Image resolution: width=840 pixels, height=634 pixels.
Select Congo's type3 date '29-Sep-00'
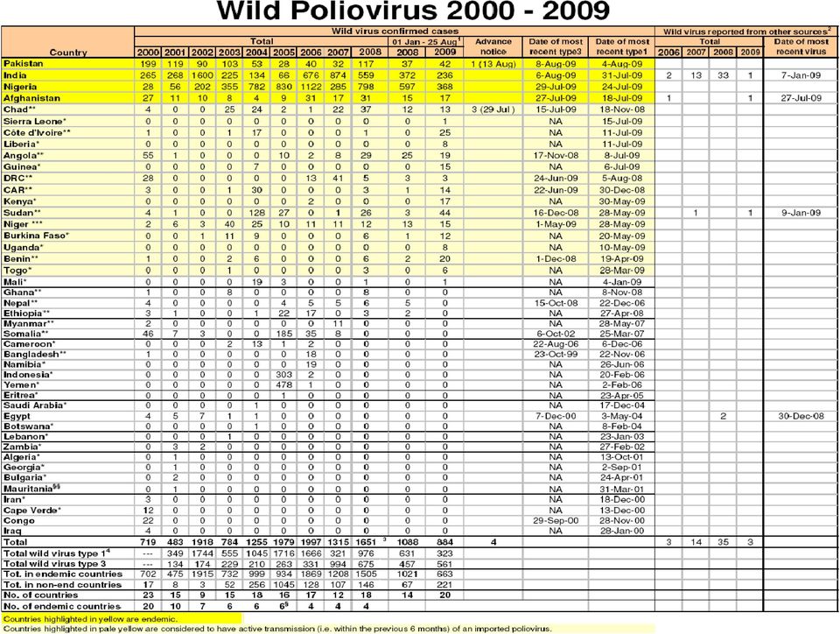tap(556, 520)
